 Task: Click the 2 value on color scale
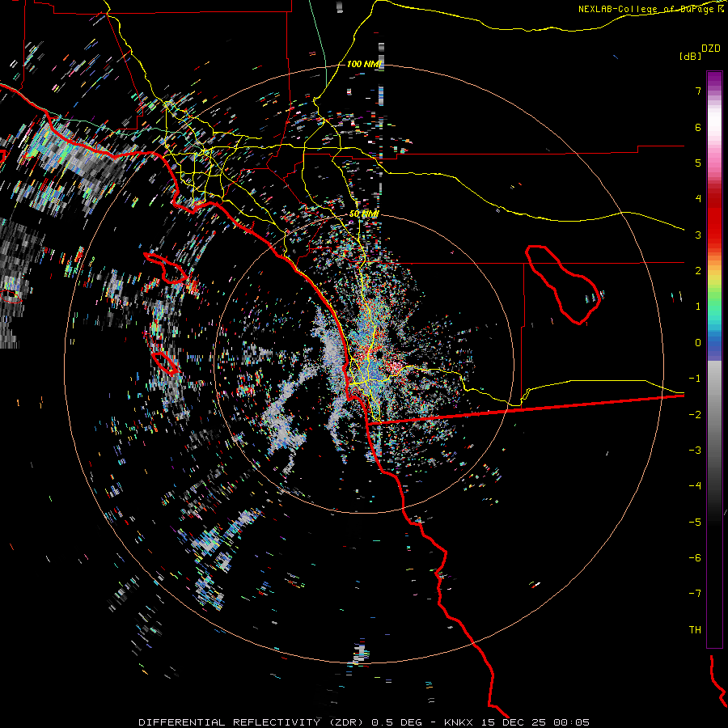coord(698,271)
